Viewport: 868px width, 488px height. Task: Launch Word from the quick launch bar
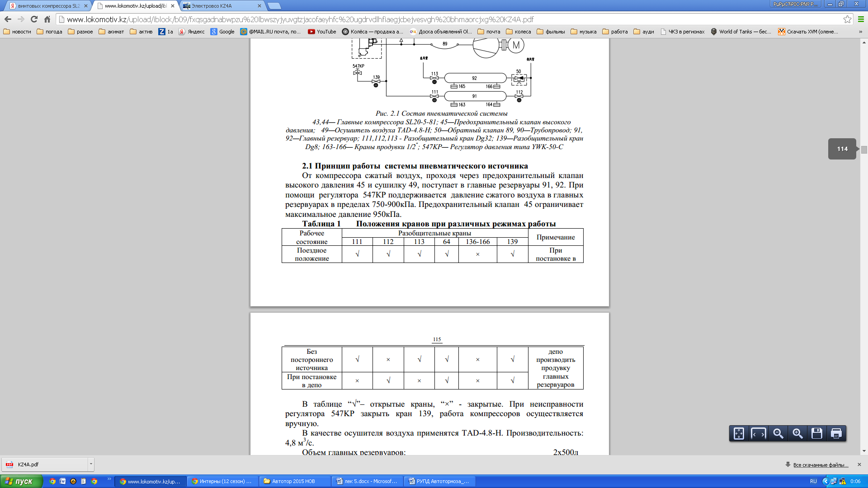[x=63, y=481]
